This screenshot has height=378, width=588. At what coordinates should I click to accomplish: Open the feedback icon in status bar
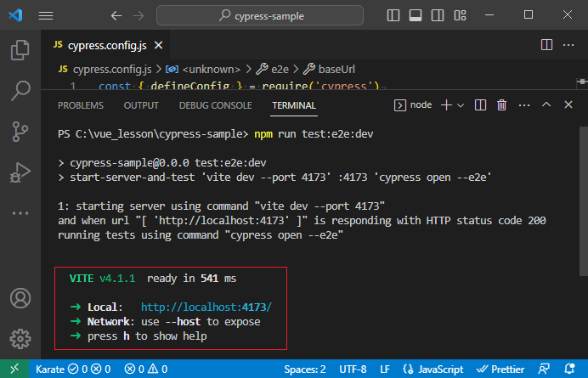[544, 370]
